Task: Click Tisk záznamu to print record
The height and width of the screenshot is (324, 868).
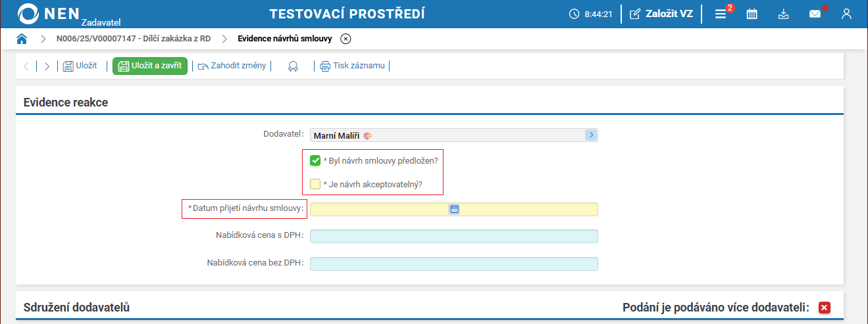Action: coord(352,66)
